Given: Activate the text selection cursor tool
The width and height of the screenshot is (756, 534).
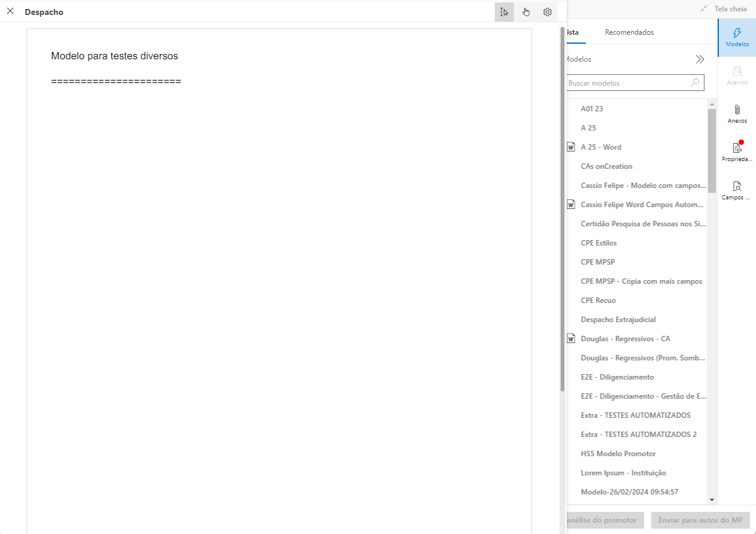Looking at the screenshot, I should click(x=504, y=12).
